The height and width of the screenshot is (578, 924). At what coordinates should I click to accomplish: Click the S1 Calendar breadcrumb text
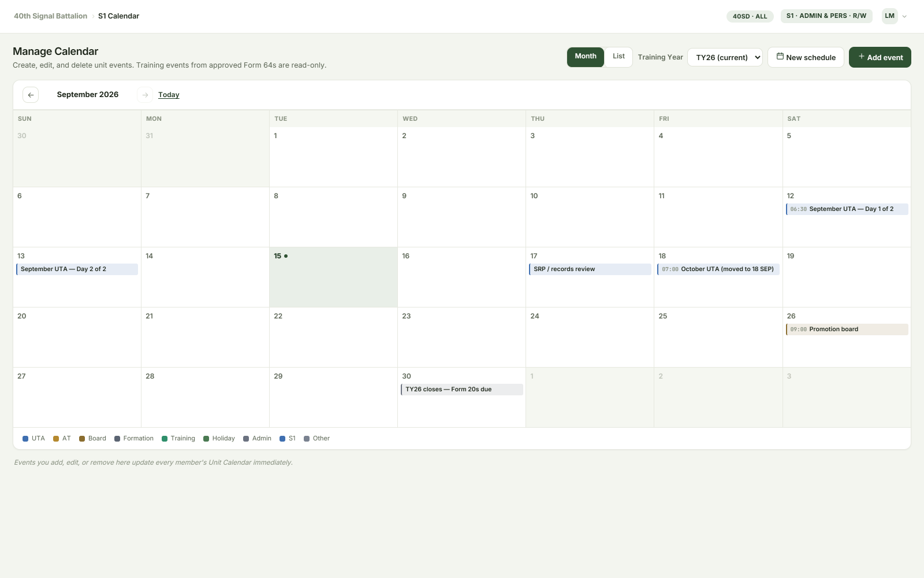click(118, 16)
